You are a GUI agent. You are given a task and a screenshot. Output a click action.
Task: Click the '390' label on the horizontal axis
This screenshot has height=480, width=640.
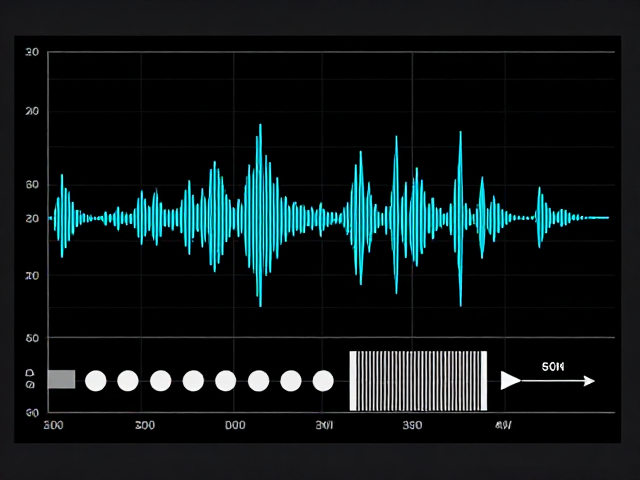tap(412, 425)
